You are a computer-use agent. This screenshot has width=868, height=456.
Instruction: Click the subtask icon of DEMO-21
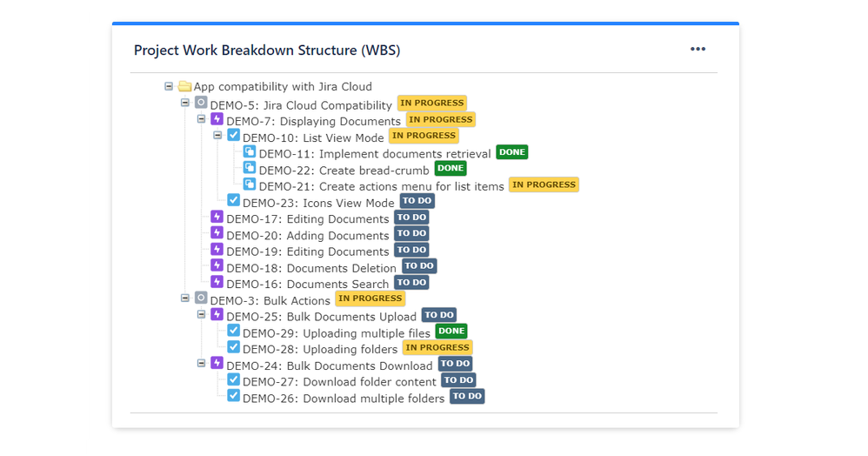point(250,184)
